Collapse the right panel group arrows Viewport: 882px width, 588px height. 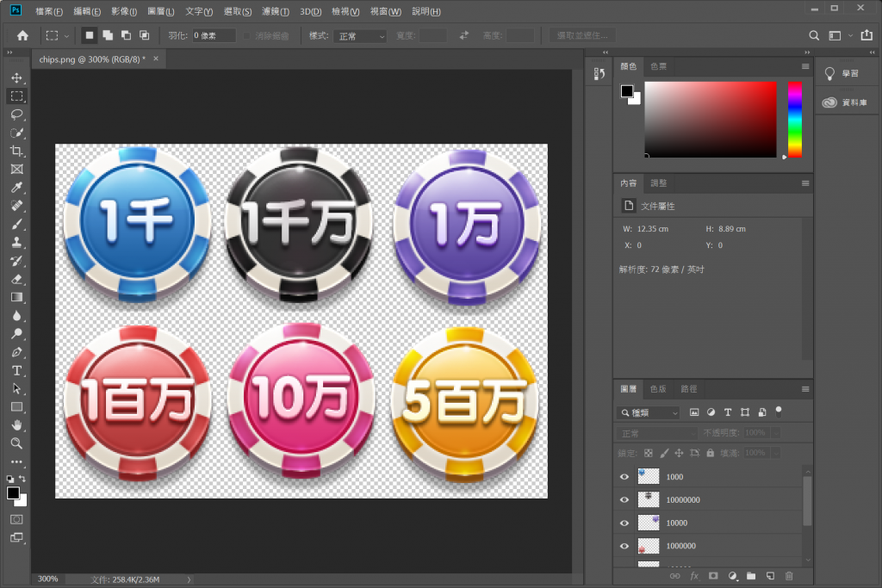coord(807,53)
